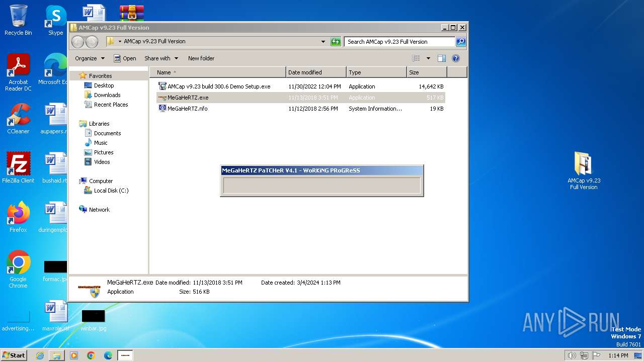Image resolution: width=644 pixels, height=362 pixels.
Task: Sort by Size column header
Action: coord(427,72)
